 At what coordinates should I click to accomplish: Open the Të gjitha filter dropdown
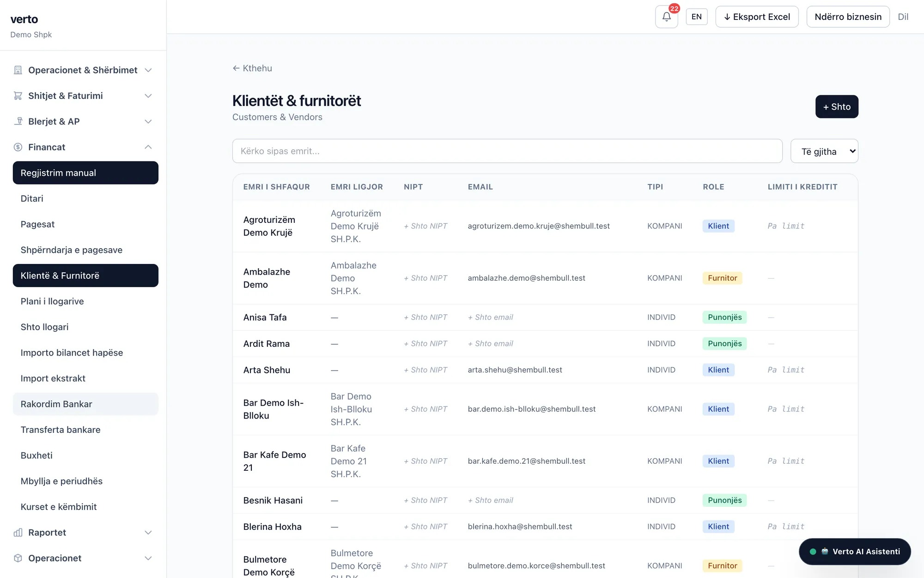824,151
